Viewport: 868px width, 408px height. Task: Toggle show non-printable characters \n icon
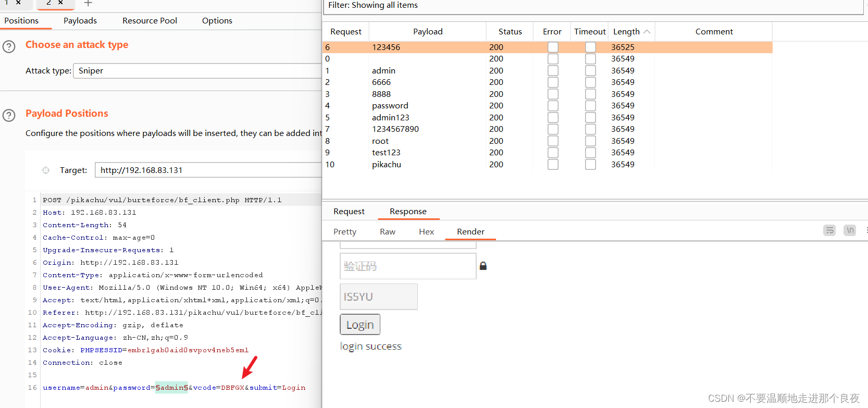click(x=850, y=230)
